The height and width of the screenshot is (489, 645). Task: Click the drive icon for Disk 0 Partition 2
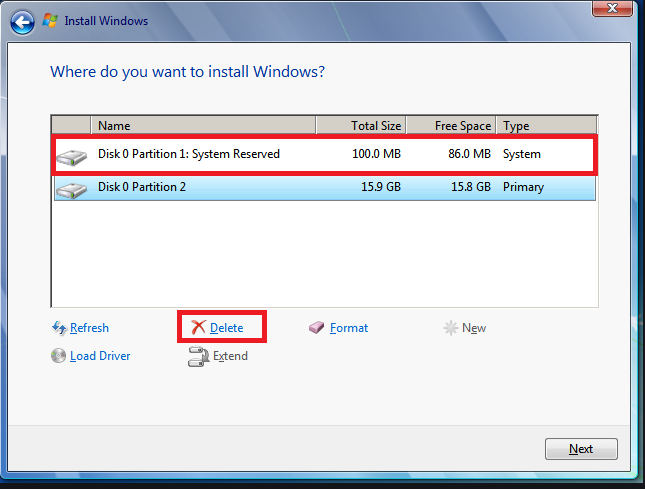tap(72, 190)
